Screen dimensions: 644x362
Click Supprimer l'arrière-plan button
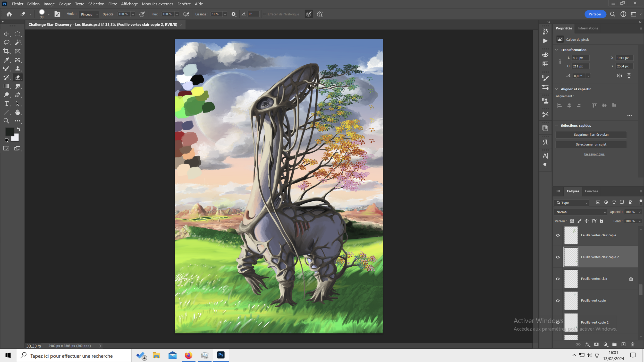pos(591,135)
